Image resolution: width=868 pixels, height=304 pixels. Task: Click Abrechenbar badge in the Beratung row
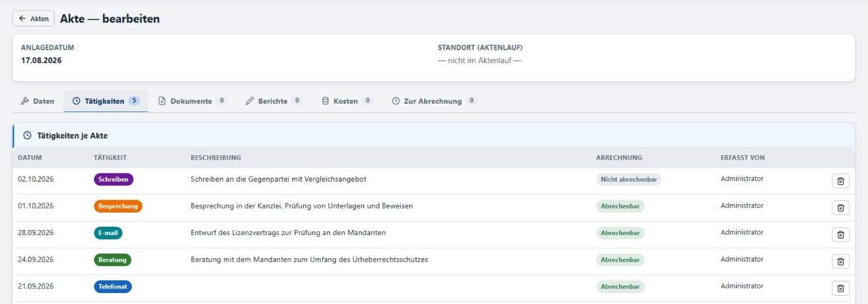(620, 260)
